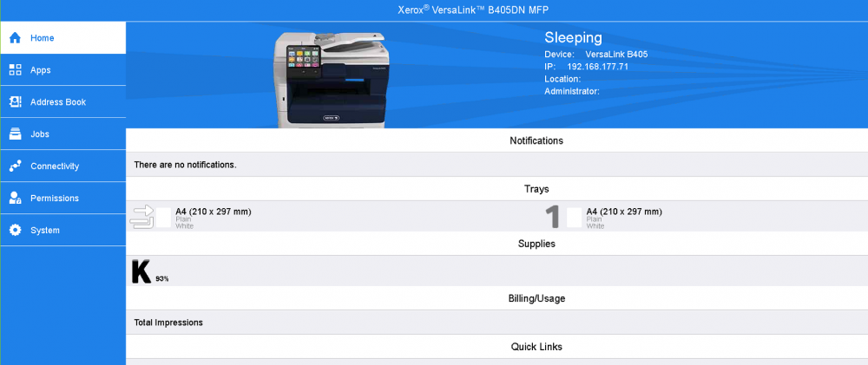Screen dimensions: 868x365
Task: Open the Connectivity menu label
Action: pos(55,166)
